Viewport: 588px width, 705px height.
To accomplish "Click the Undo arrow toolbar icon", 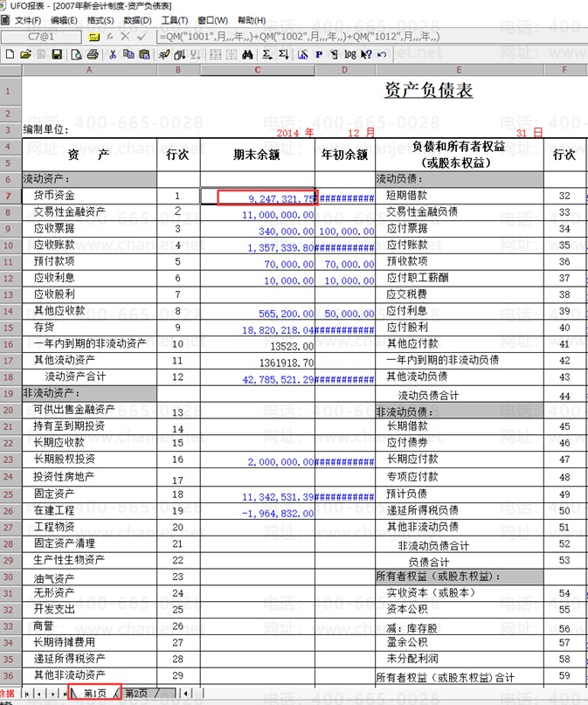I will [x=382, y=54].
